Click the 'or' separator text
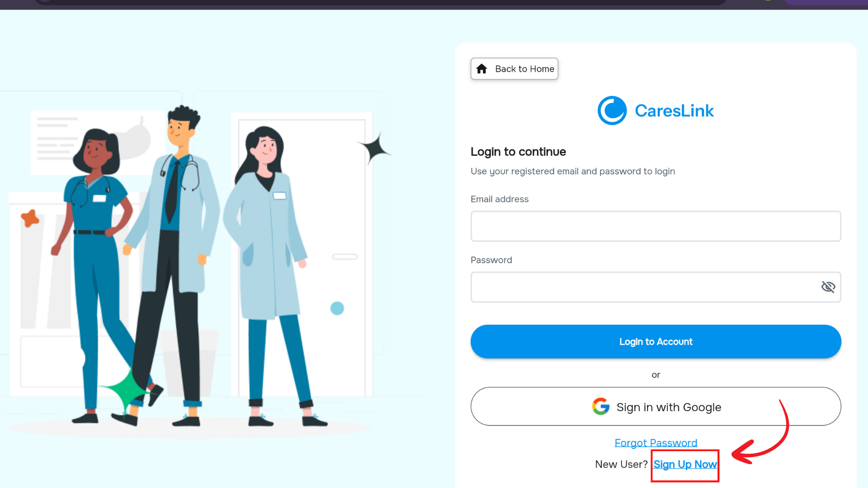 [656, 375]
